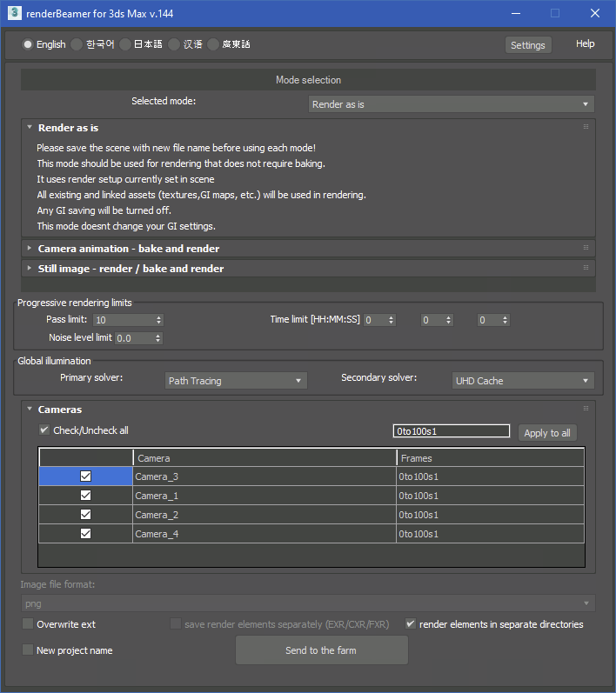Open the Primary solver Path Tracing dropdown
The height and width of the screenshot is (693, 616).
236,381
